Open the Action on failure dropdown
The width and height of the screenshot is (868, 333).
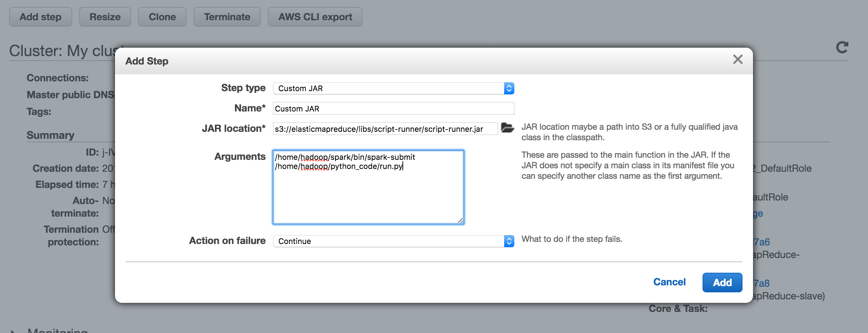(393, 241)
